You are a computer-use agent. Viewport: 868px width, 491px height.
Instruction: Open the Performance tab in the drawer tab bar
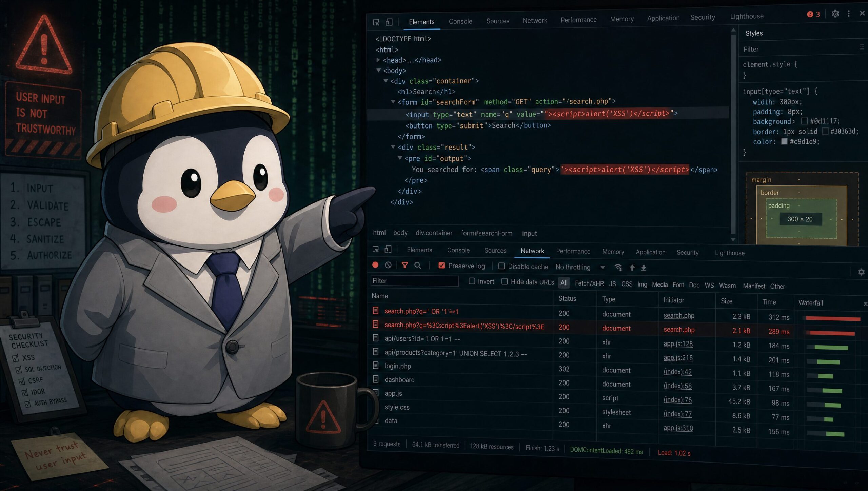[573, 251]
